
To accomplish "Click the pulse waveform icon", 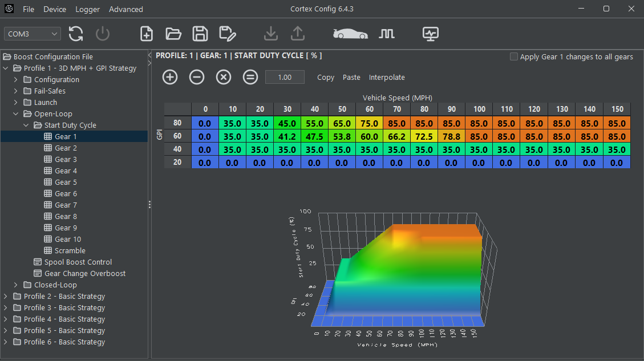I will (387, 34).
